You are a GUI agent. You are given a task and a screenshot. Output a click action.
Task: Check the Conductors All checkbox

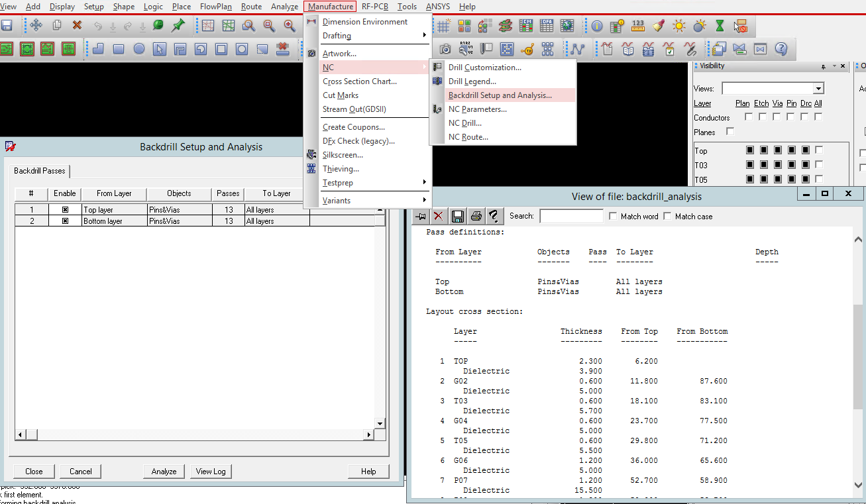click(x=818, y=117)
